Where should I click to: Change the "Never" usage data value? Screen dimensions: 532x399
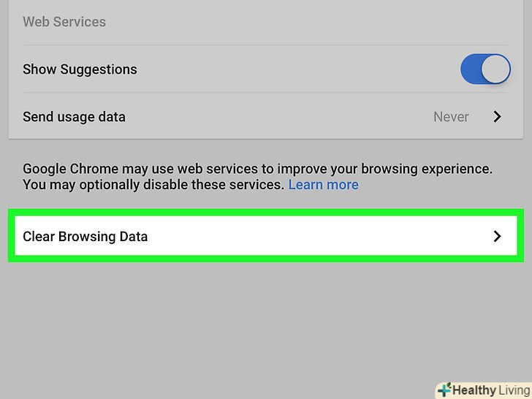click(x=451, y=117)
